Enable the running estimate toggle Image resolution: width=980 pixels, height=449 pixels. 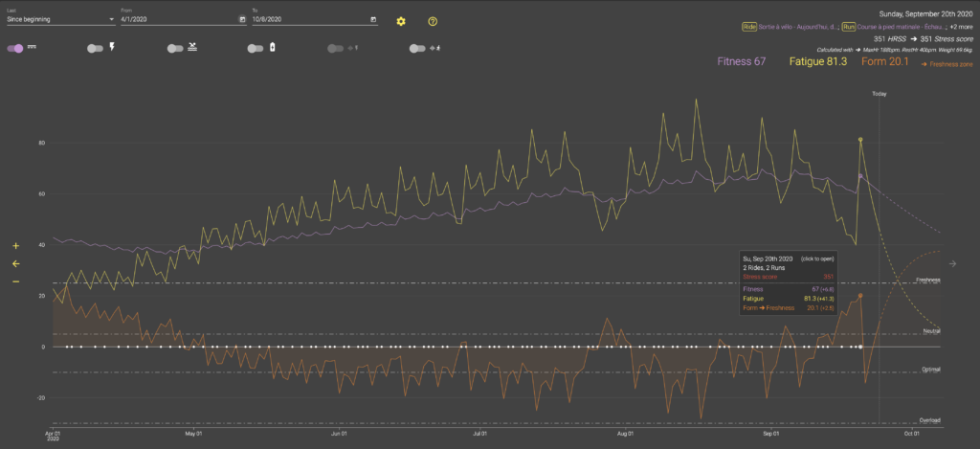pyautogui.click(x=417, y=48)
